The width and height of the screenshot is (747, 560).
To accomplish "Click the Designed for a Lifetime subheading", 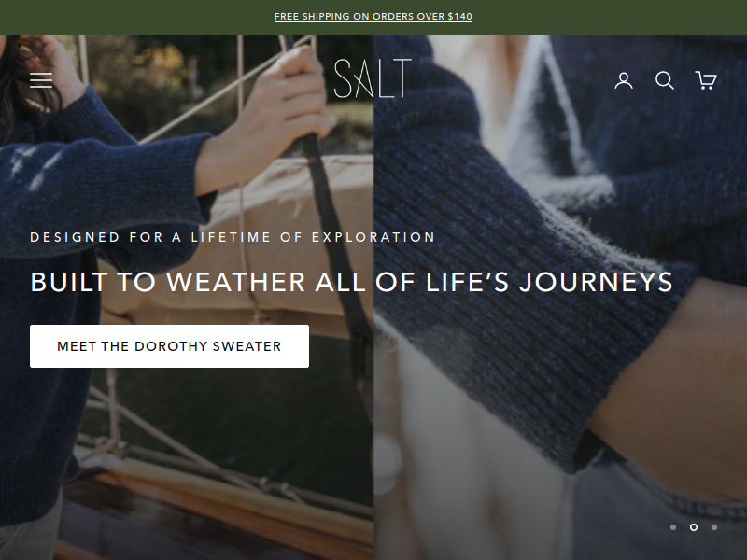I will tap(233, 237).
